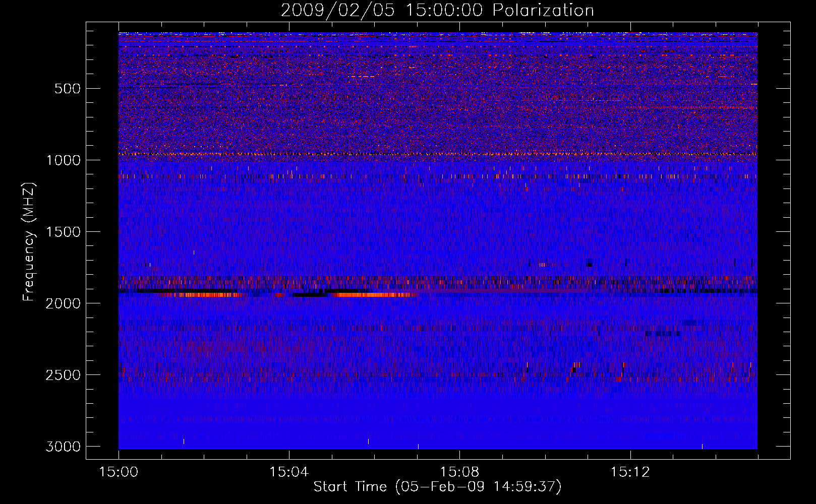Click the 3000 frequency tick label
The width and height of the screenshot is (816, 504).
click(63, 447)
